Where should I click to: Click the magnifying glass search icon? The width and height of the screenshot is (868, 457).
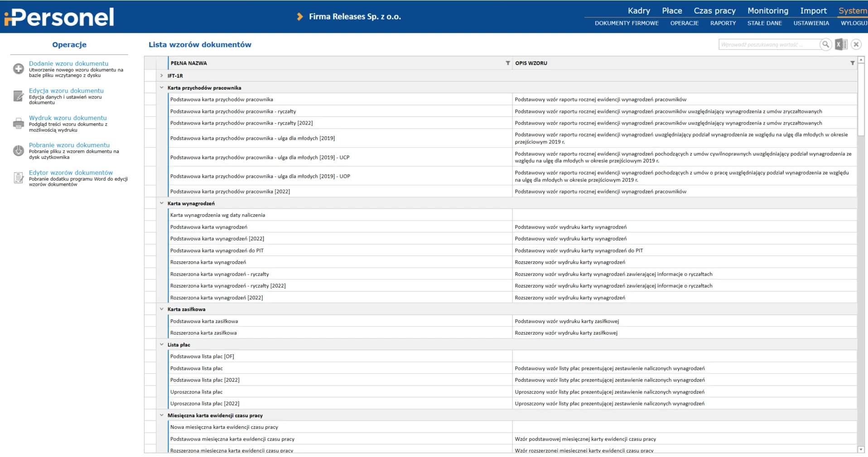(x=825, y=44)
